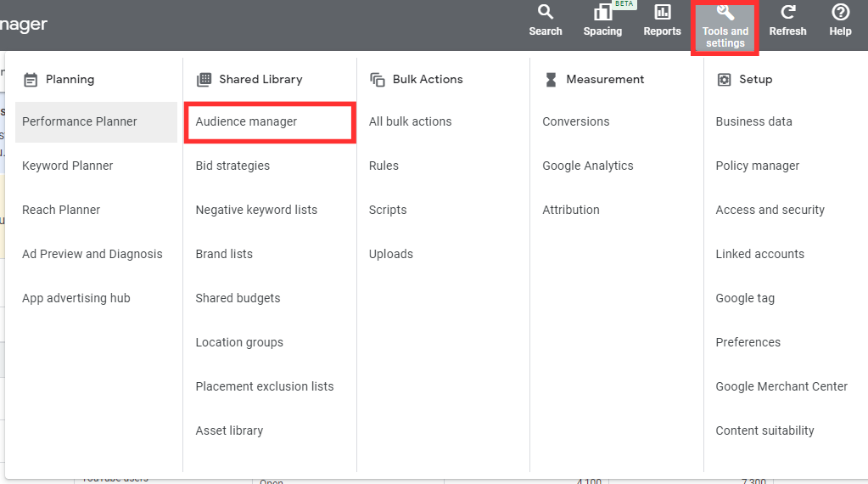Click the Bulk Actions copy icon

tap(378, 80)
